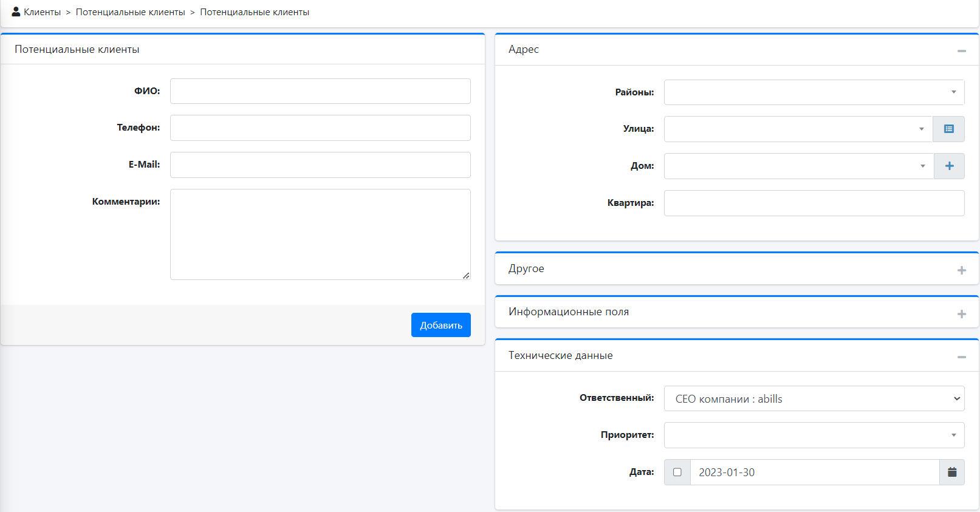Expand Информационные поля panel with plus icon
This screenshot has height=512, width=980.
pyautogui.click(x=961, y=314)
